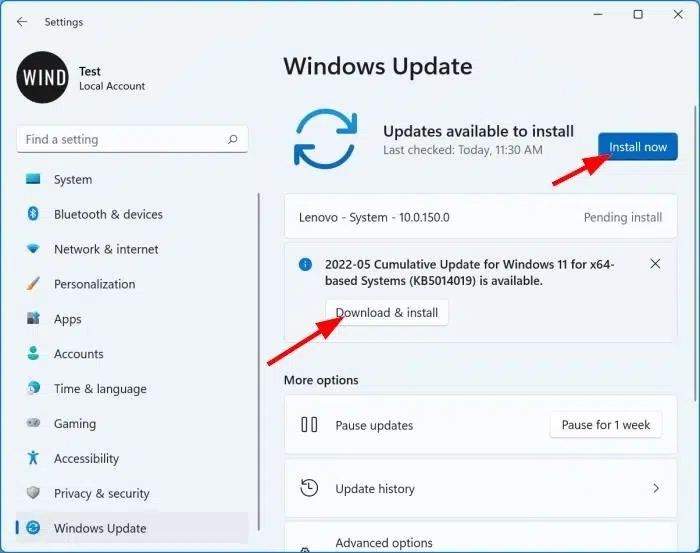Screen dimensions: 700x553
Task: Click the sidebar scrollbar
Action: pos(258,362)
